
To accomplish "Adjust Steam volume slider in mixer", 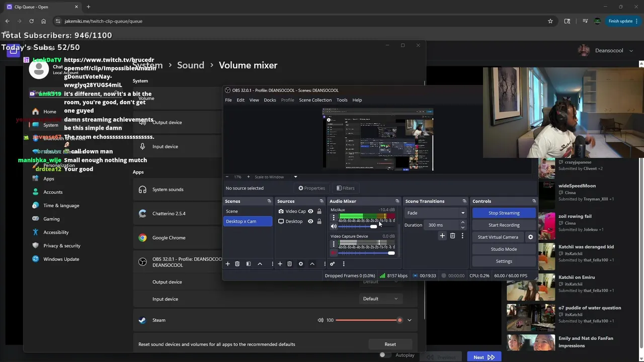I will [x=369, y=320].
